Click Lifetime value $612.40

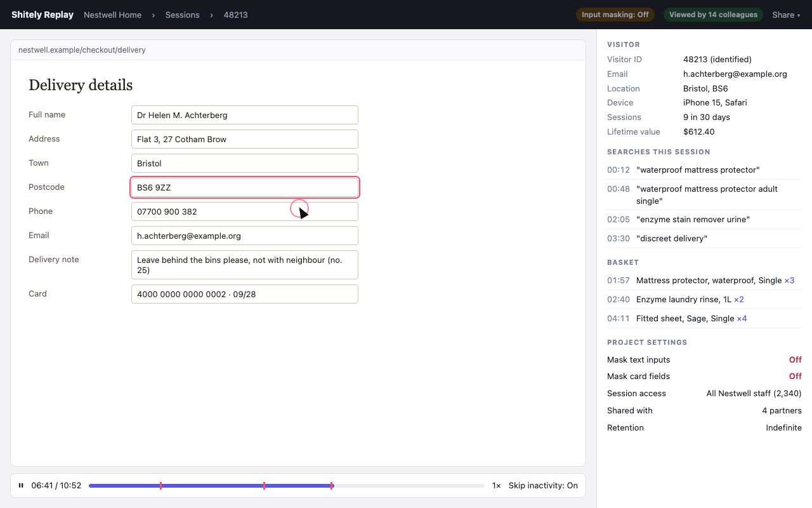(x=699, y=131)
